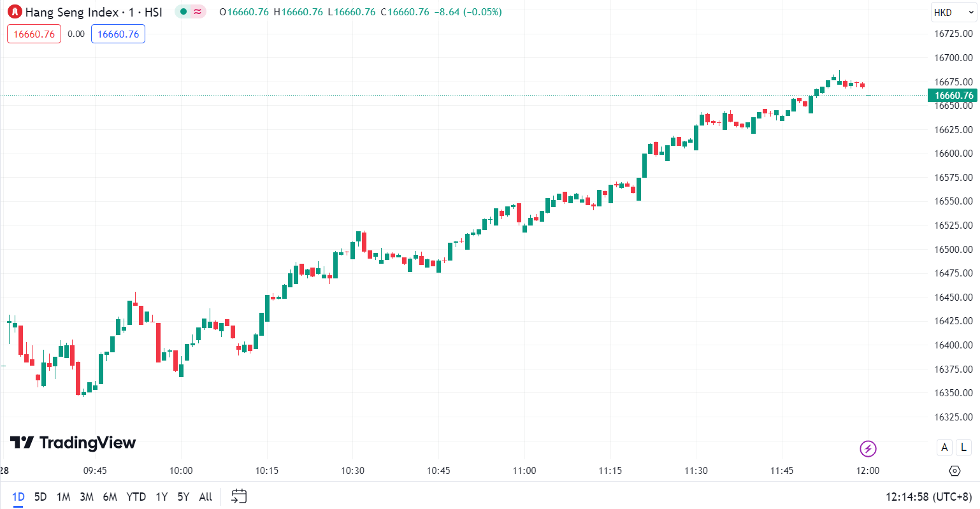Select the 5D time range tab
The width and height of the screenshot is (980, 509).
(x=40, y=496)
